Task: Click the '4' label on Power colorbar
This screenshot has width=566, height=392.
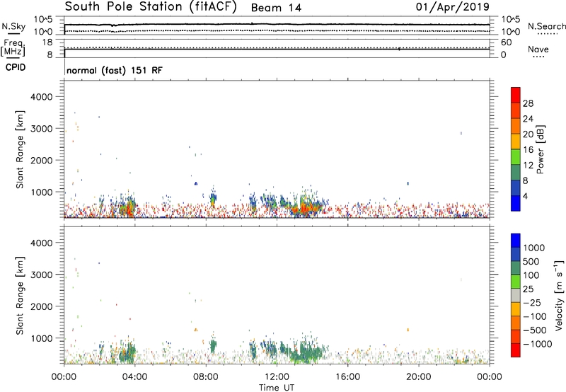Action: click(525, 196)
